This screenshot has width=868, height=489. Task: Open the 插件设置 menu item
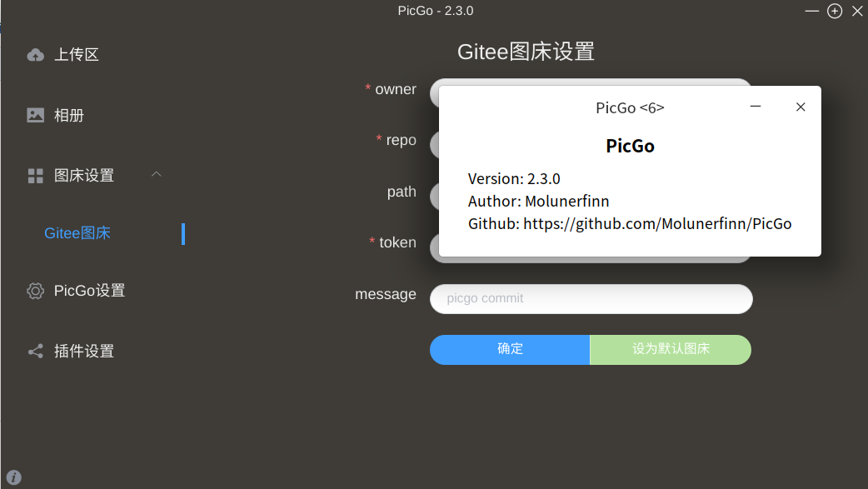(84, 352)
